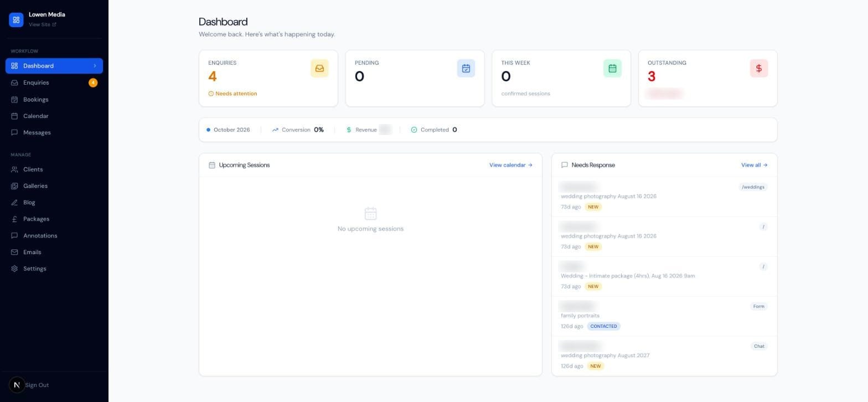868x402 pixels.
Task: Click the Bookings calendar-check sidebar icon
Action: 14,100
